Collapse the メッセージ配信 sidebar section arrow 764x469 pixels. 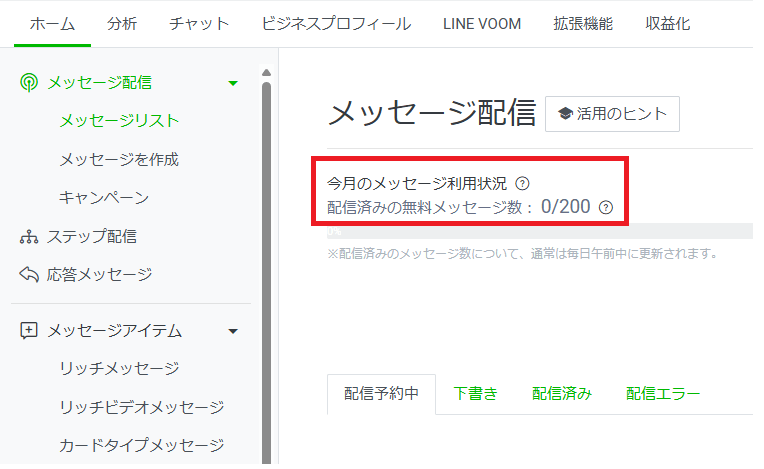coord(233,84)
